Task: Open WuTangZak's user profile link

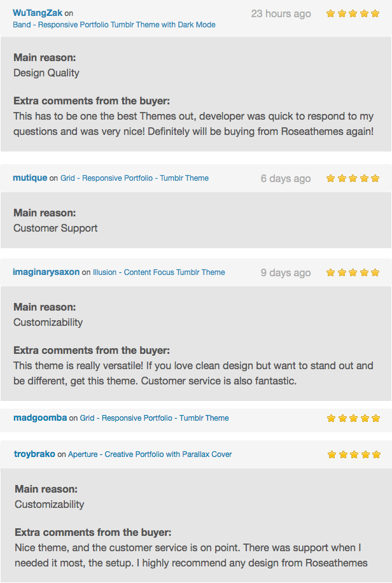Action: coord(38,13)
